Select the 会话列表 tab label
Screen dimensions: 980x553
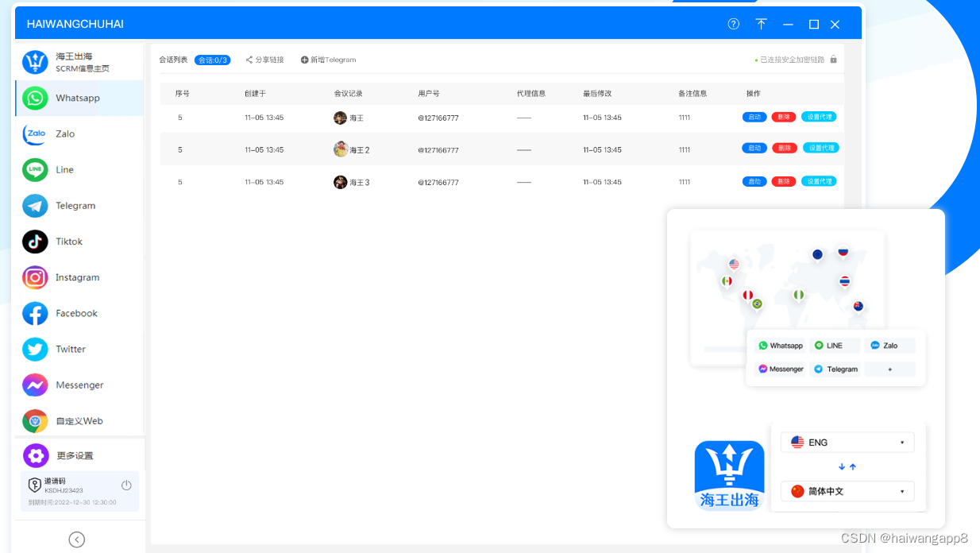(173, 60)
